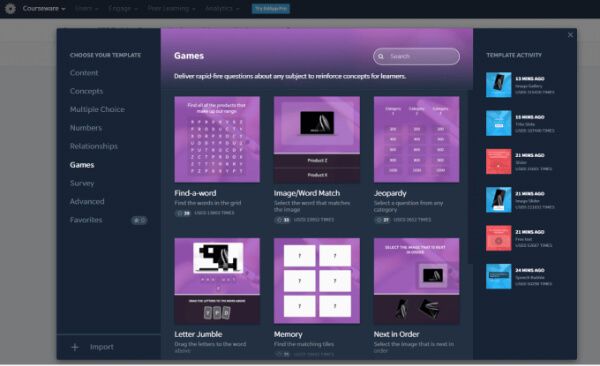Choose the Image/Word Match template thumbnail
The image size is (600, 366).
click(317, 139)
